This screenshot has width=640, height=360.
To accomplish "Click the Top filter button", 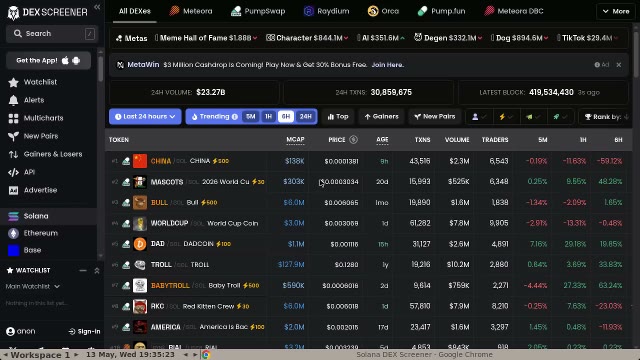I will pyautogui.click(x=338, y=117).
